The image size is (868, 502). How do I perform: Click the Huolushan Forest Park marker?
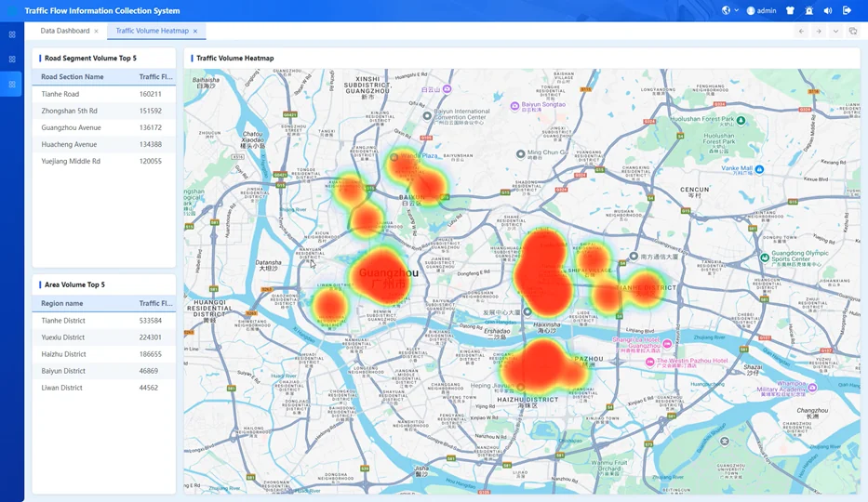[x=741, y=120]
